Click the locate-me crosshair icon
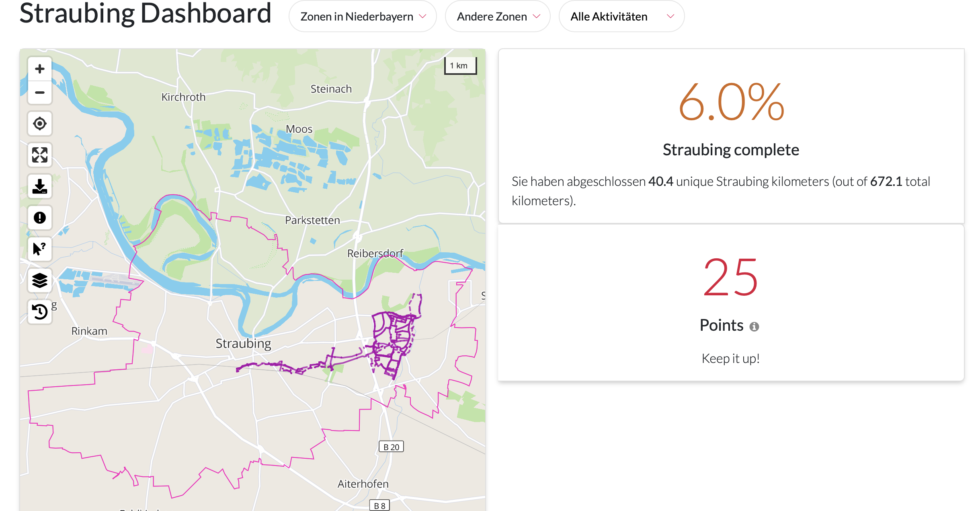The image size is (980, 511). [x=40, y=124]
